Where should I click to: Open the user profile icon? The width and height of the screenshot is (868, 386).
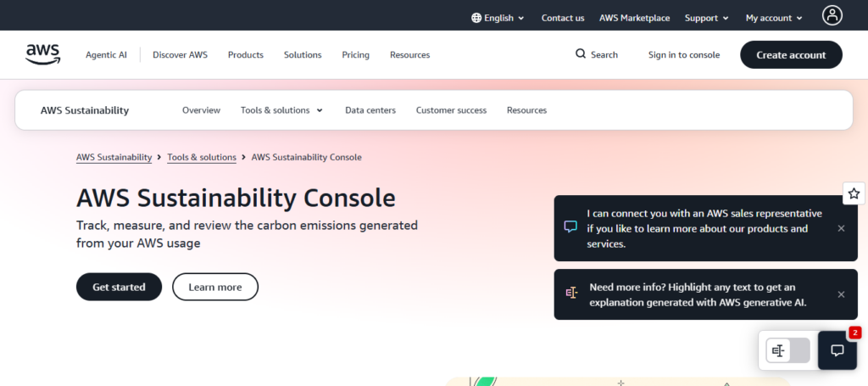tap(832, 15)
